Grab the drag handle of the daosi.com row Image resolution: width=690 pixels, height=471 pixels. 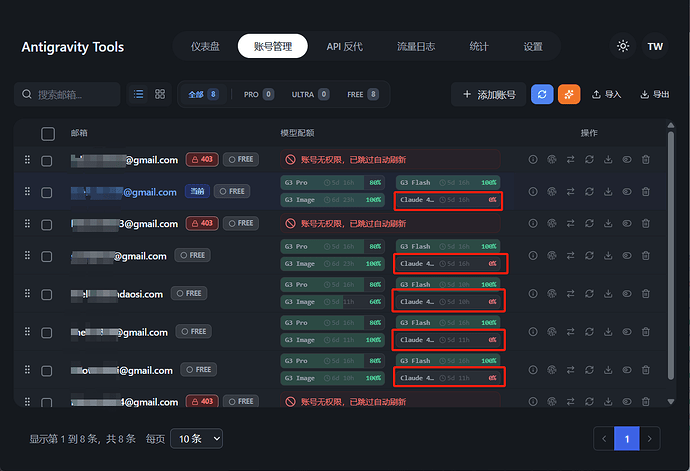tap(27, 293)
